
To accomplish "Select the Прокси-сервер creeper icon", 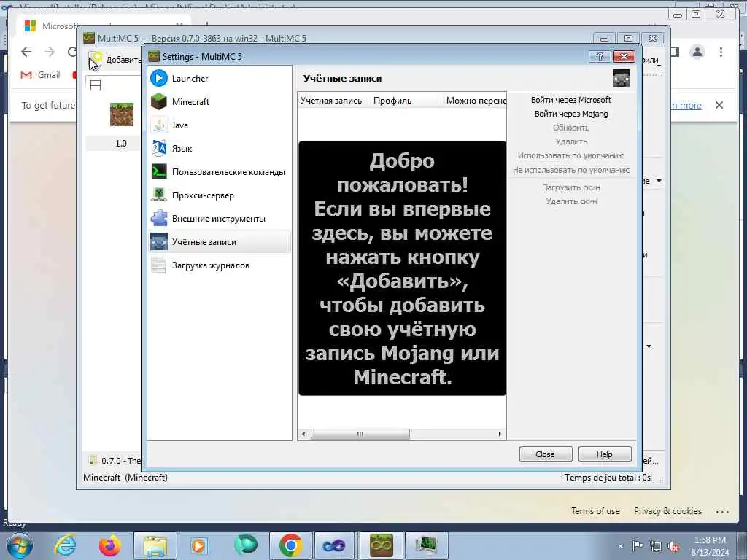I will point(158,195).
